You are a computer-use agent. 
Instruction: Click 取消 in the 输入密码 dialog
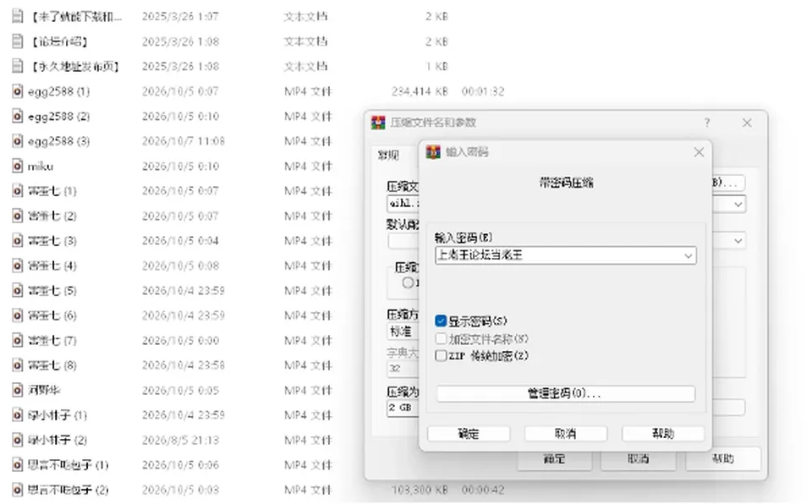566,434
